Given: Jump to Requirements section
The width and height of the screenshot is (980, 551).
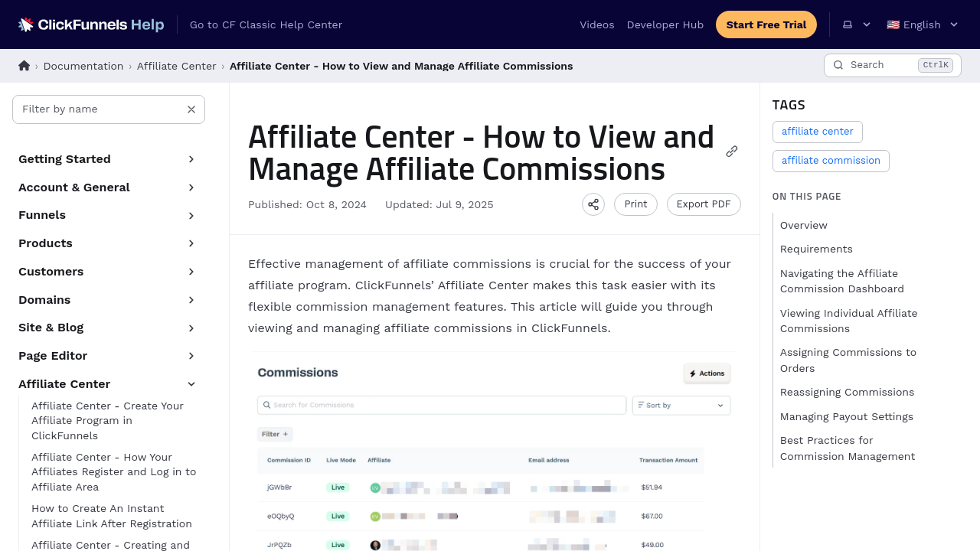Looking at the screenshot, I should [816, 249].
